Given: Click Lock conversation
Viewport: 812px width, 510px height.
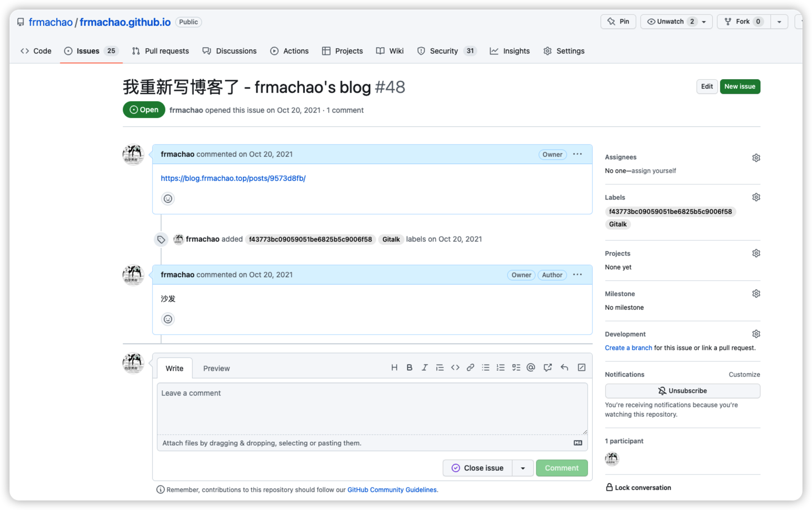Looking at the screenshot, I should coord(638,487).
